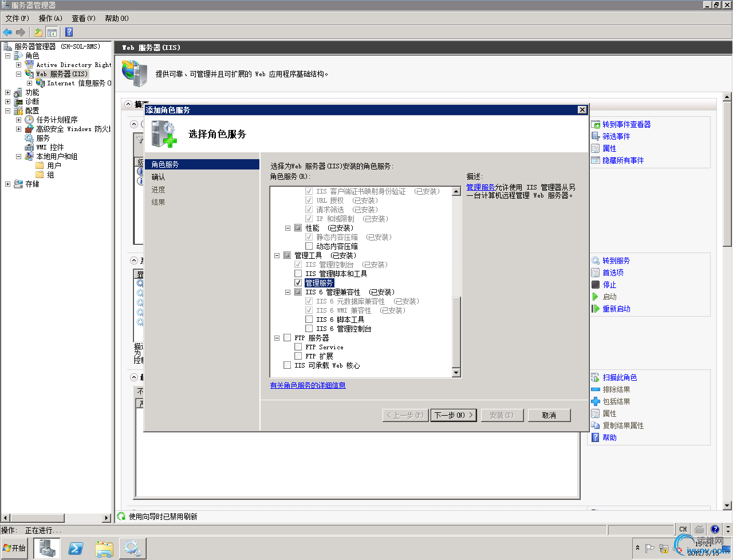Click the 转到服务 gear icon

(596, 261)
